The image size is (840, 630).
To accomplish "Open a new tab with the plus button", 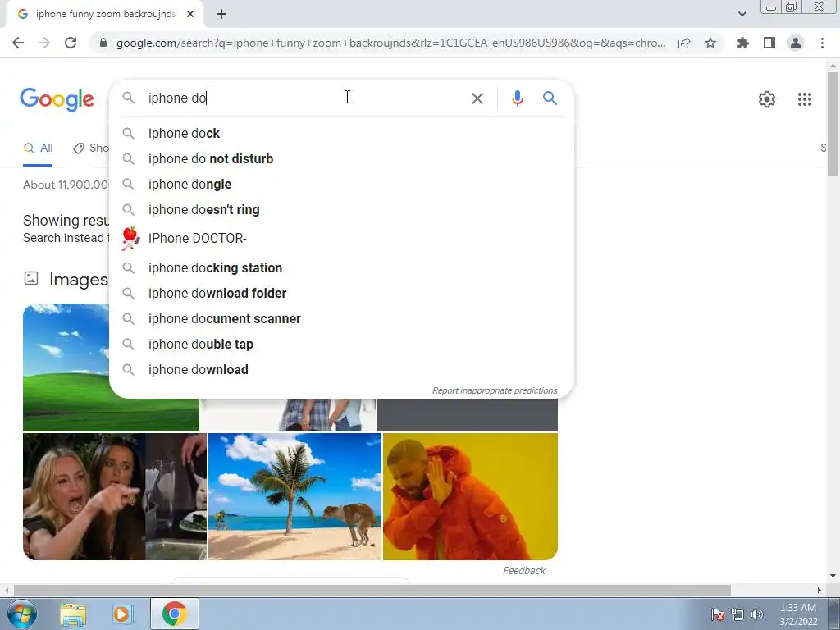I will coord(221,14).
